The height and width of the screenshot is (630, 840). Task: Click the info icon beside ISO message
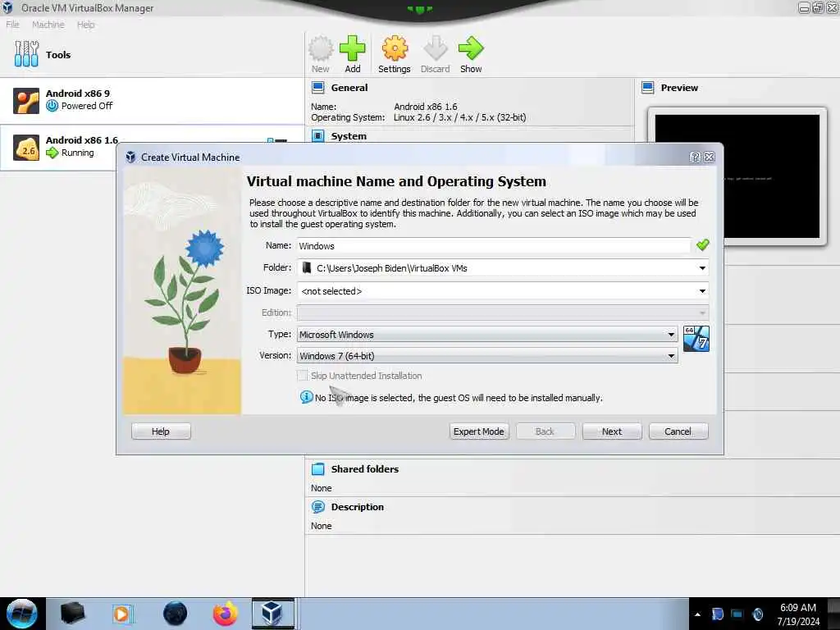pos(306,397)
